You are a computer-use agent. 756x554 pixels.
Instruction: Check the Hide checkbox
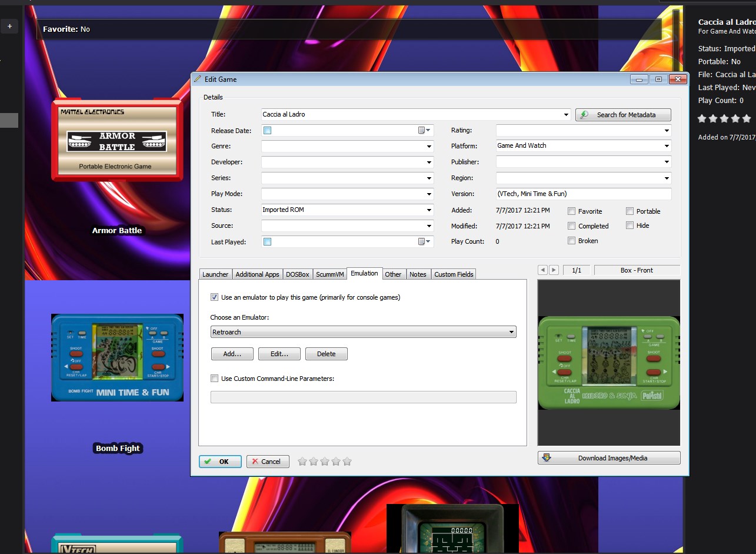click(x=630, y=225)
